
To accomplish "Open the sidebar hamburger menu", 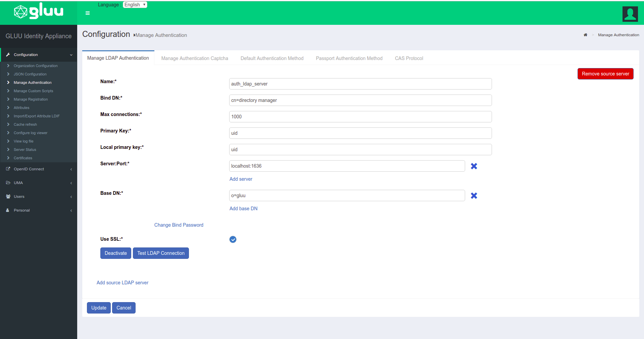I will pyautogui.click(x=87, y=13).
